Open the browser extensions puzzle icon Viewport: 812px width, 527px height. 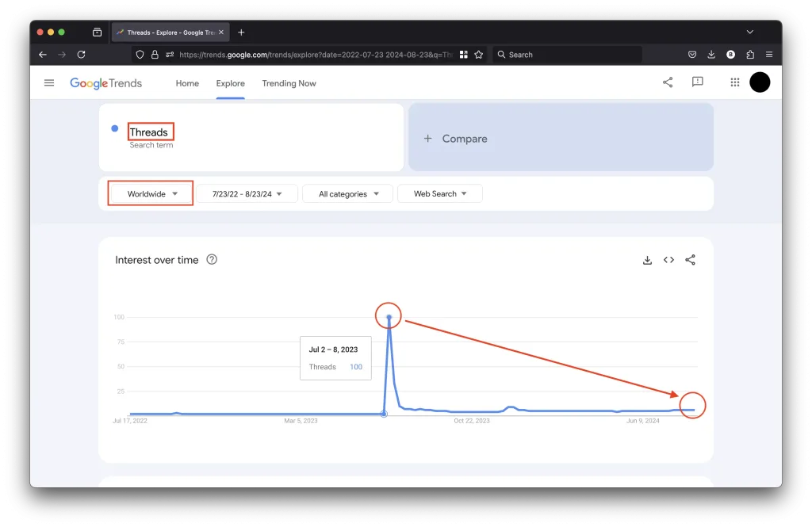click(x=750, y=55)
